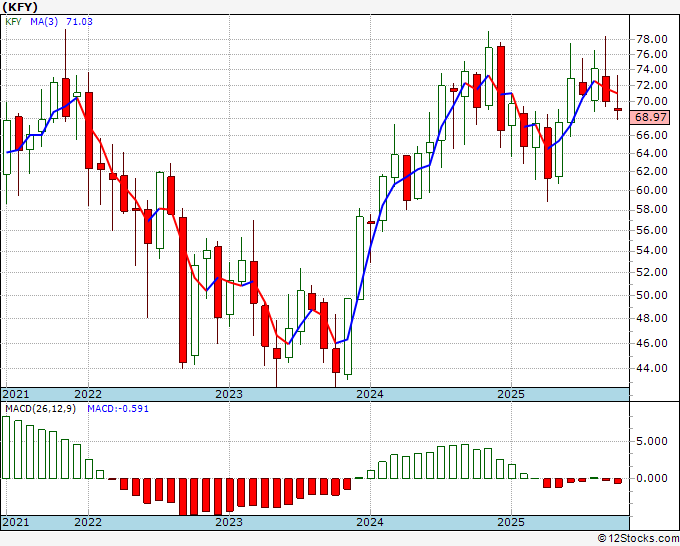Click the 58.00 price axis label
This screenshot has height=546, width=680.
(x=651, y=209)
